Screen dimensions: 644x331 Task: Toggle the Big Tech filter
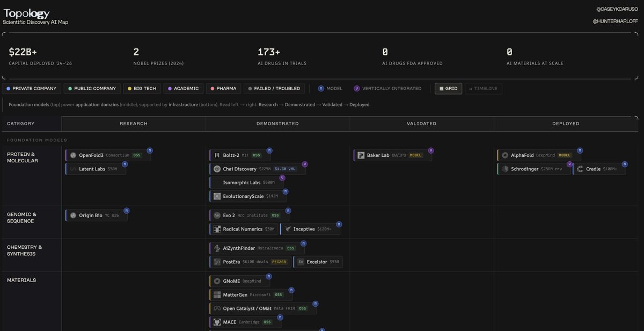click(142, 89)
